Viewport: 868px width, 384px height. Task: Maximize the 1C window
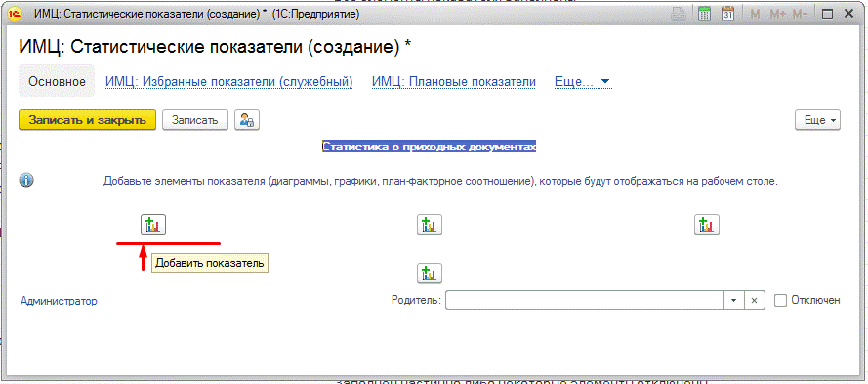pyautogui.click(x=828, y=15)
